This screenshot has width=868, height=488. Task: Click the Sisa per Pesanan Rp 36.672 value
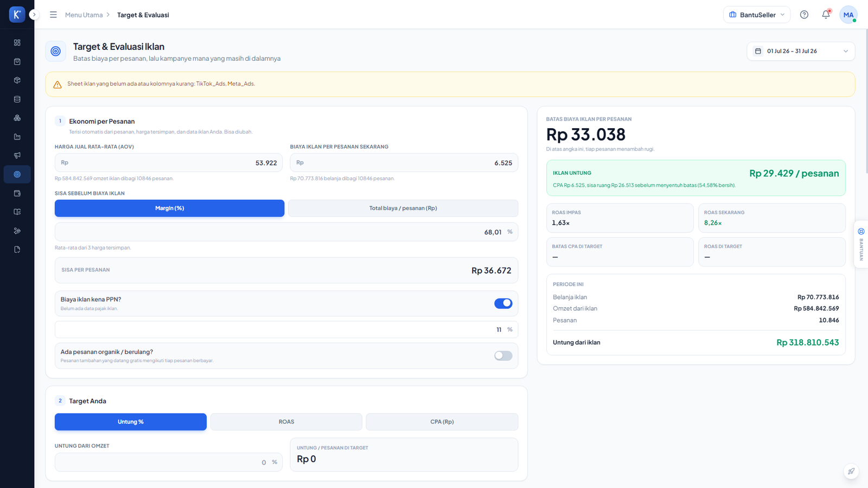click(x=492, y=270)
